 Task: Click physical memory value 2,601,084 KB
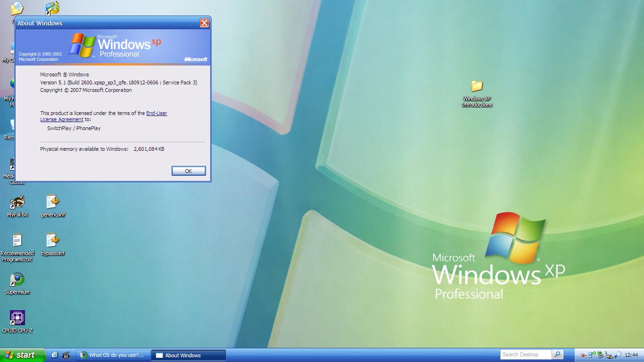click(149, 149)
